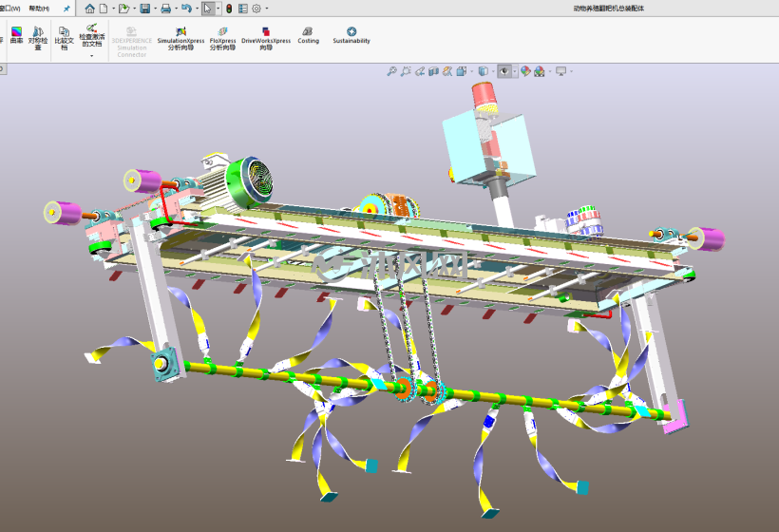Viewport: 779px width, 532px height.
Task: Open the Window (窗口) menu
Action: pyautogui.click(x=9, y=9)
